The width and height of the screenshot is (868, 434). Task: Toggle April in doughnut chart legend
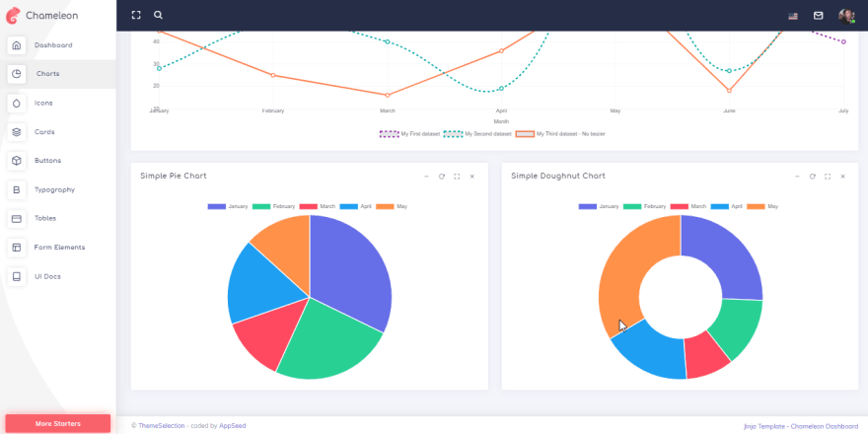click(x=727, y=206)
